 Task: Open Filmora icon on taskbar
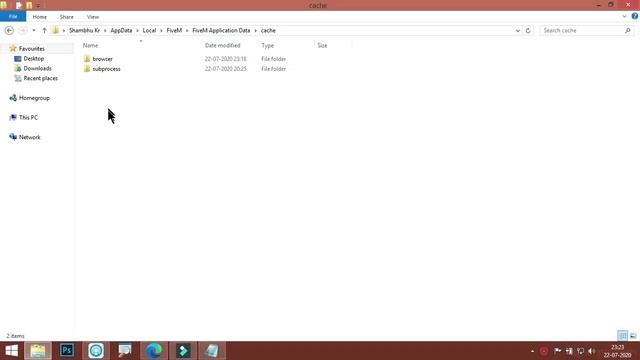pyautogui.click(x=183, y=351)
